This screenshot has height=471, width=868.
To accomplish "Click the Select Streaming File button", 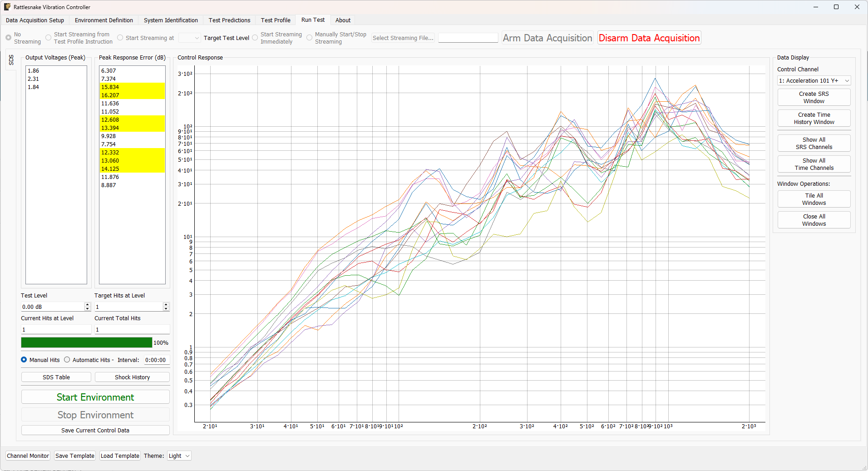I will tap(403, 38).
